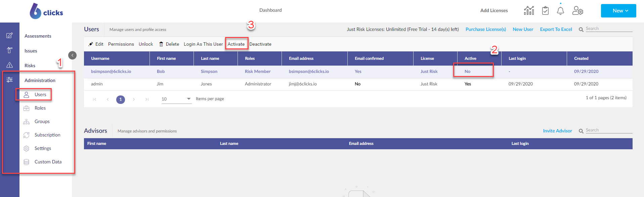Open the clipboard tasks icon
644x197 pixels.
pyautogui.click(x=545, y=10)
